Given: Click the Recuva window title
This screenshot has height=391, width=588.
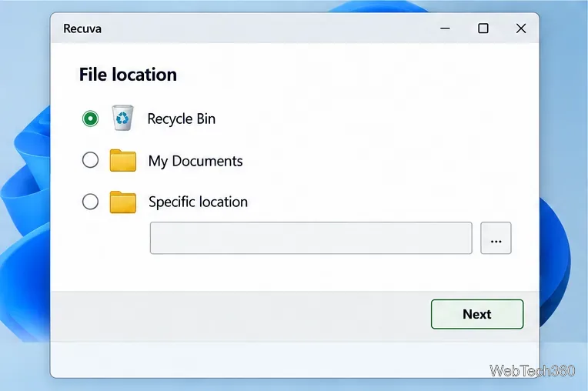Looking at the screenshot, I should pyautogui.click(x=82, y=29).
